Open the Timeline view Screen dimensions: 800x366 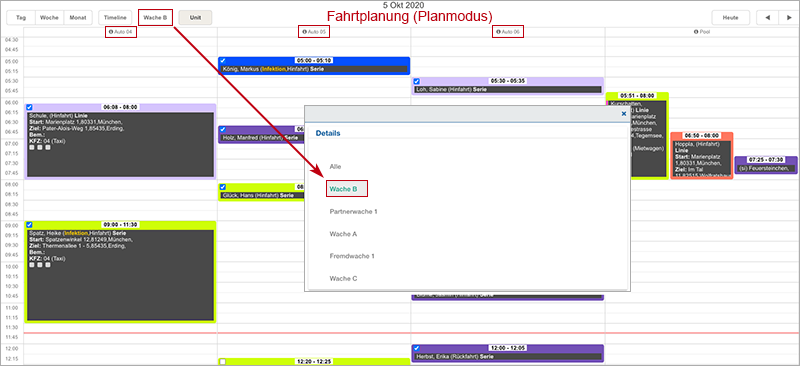(115, 17)
